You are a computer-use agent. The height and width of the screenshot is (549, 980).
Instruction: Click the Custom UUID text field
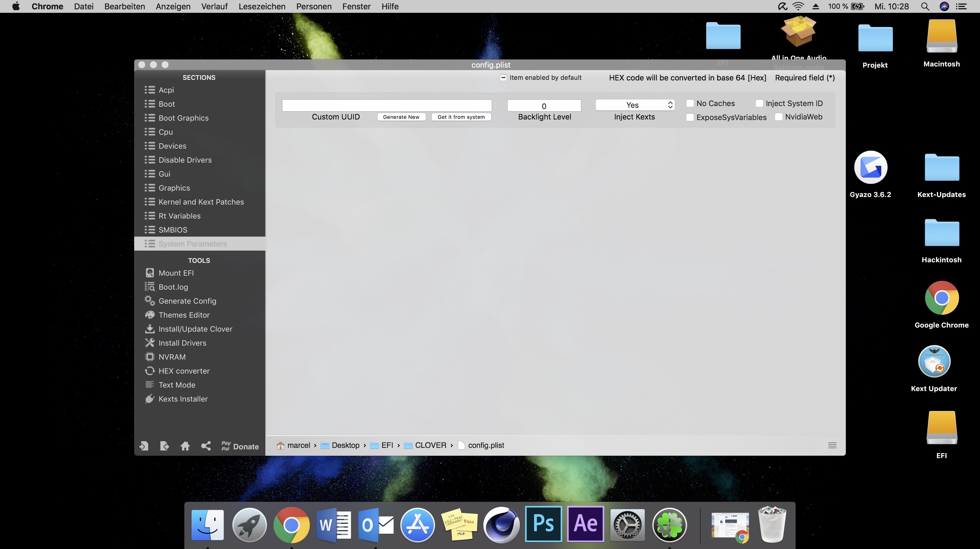point(386,105)
